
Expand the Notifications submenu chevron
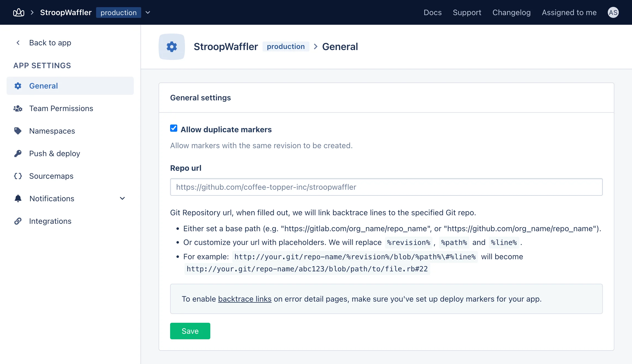click(x=122, y=198)
